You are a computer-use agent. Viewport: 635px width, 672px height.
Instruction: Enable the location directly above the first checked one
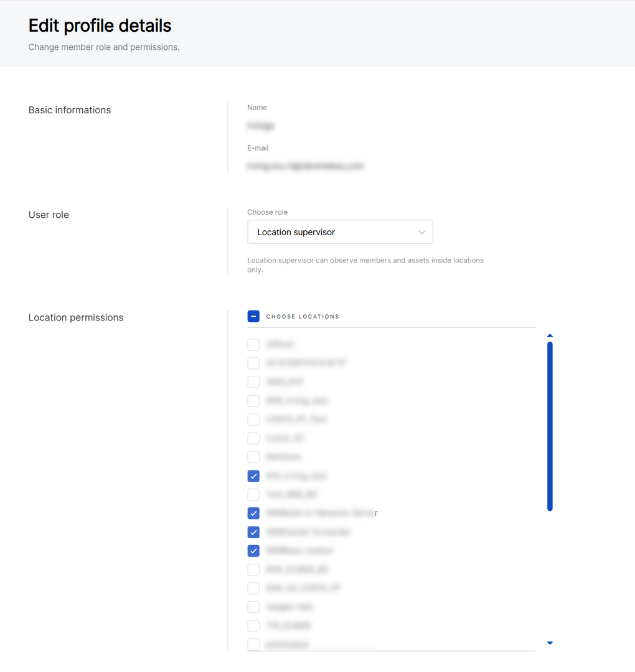(x=253, y=457)
